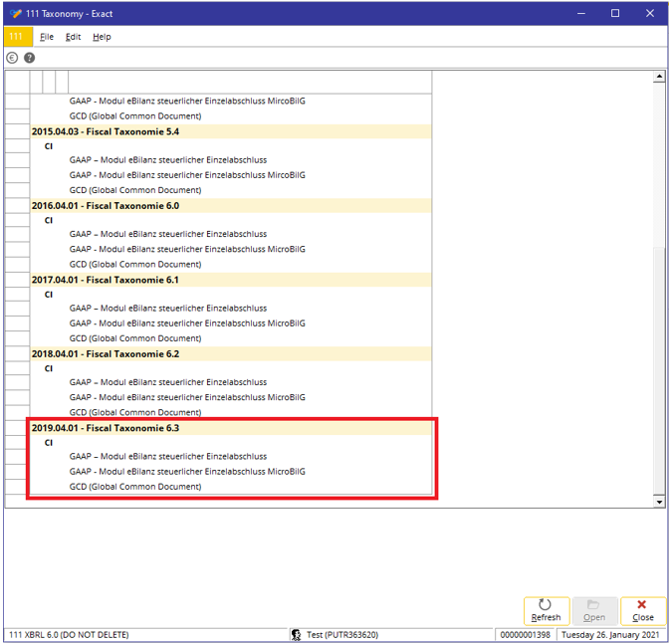Select CI under Fiscal Taxonomie 6.2
The height and width of the screenshot is (644, 670).
[49, 368]
